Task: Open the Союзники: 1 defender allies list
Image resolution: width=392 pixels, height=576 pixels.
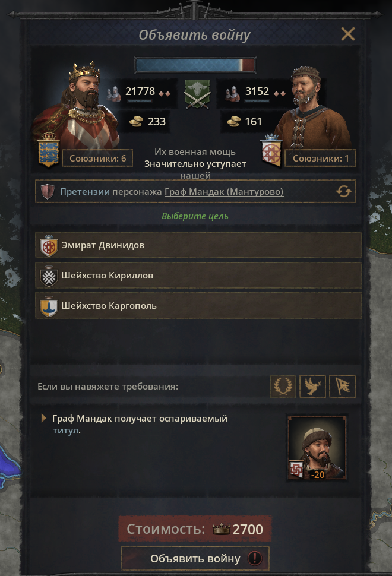Action: (320, 159)
